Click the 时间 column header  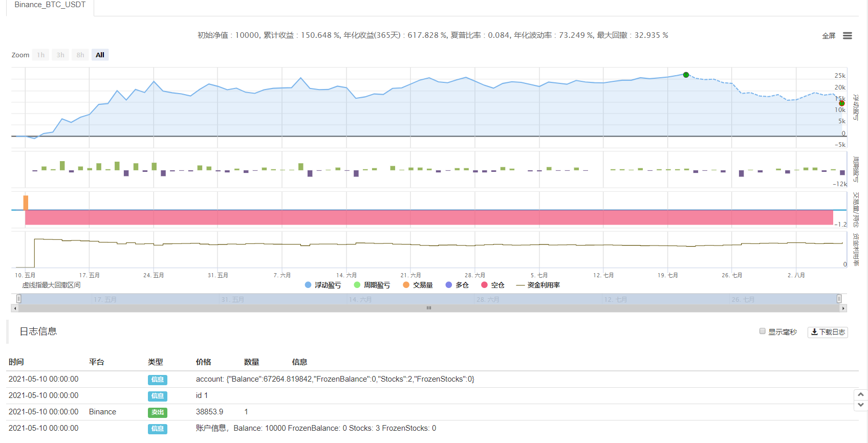coord(16,362)
